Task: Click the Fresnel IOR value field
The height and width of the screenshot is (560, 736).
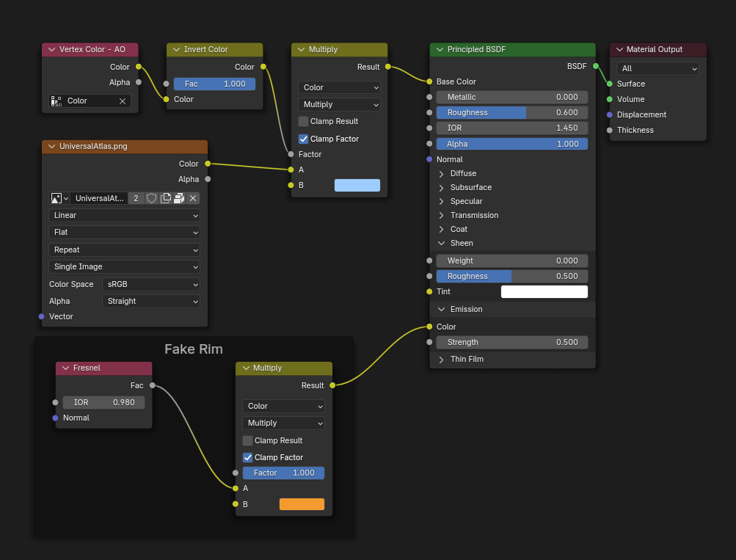Action: 103,403
